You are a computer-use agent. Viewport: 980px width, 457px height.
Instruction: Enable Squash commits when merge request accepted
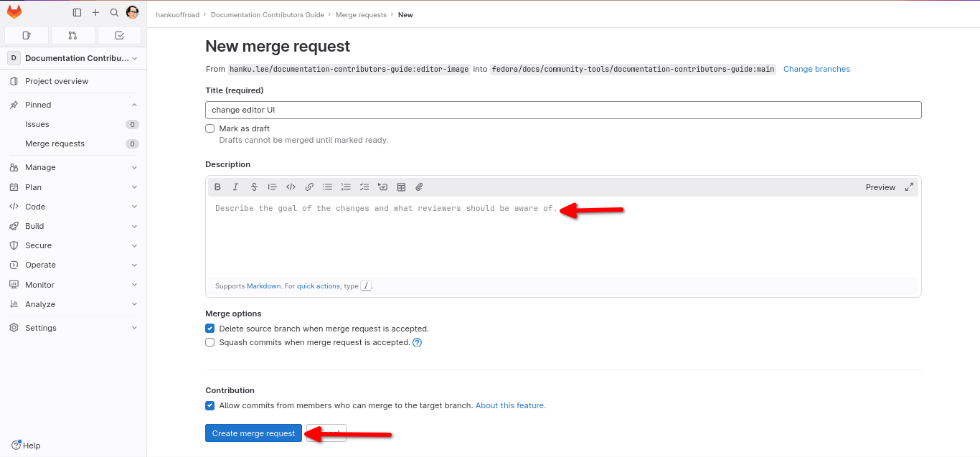click(x=210, y=342)
